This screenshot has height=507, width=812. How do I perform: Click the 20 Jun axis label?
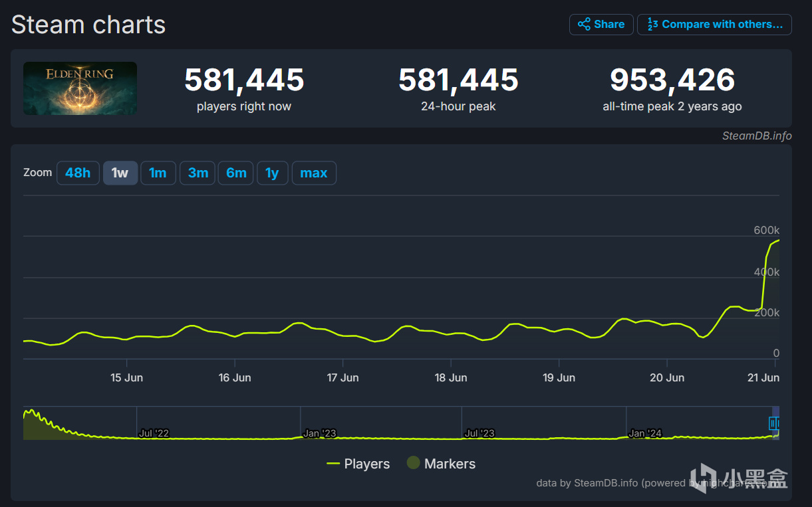click(667, 377)
